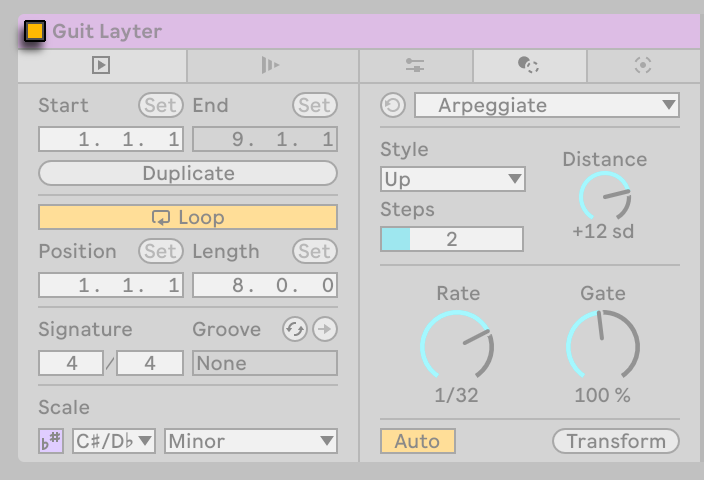Click the Distance knob
Viewport: 704px width, 480px height.
click(605, 197)
